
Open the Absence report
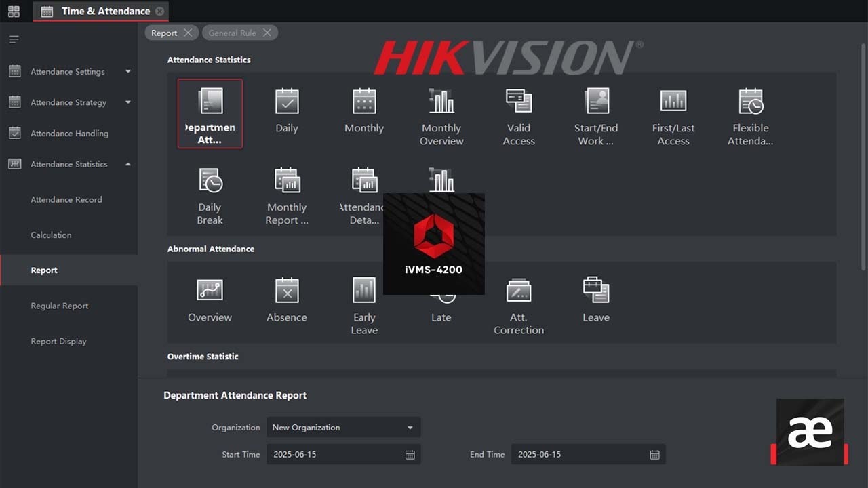click(x=287, y=300)
